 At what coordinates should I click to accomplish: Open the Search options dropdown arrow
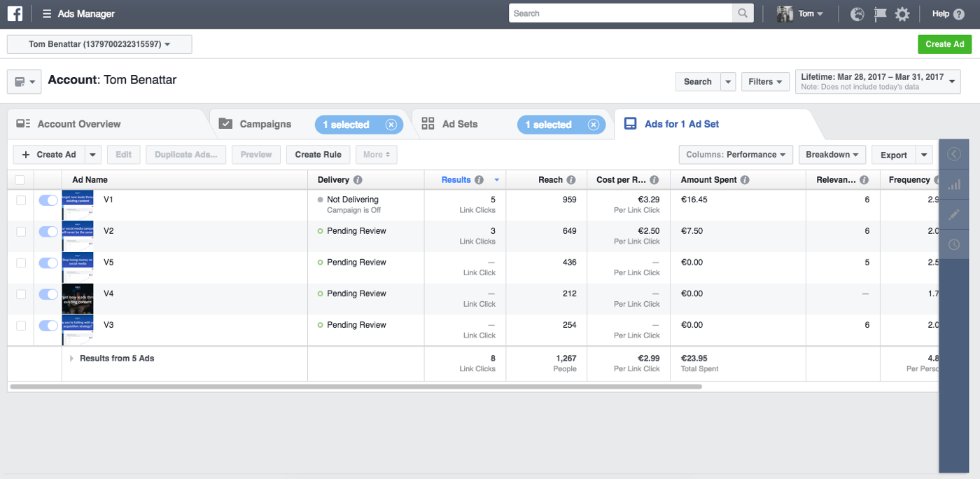[x=729, y=82]
